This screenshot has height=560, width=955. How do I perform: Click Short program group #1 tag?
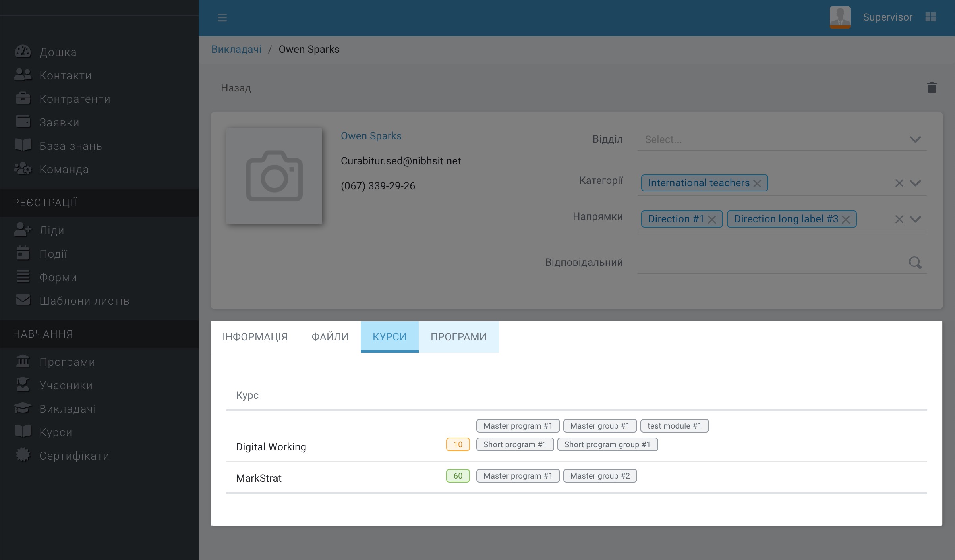[x=608, y=444]
